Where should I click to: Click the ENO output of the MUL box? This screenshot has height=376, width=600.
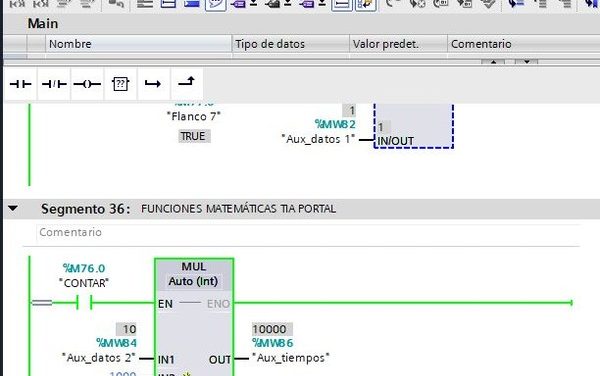[218, 304]
